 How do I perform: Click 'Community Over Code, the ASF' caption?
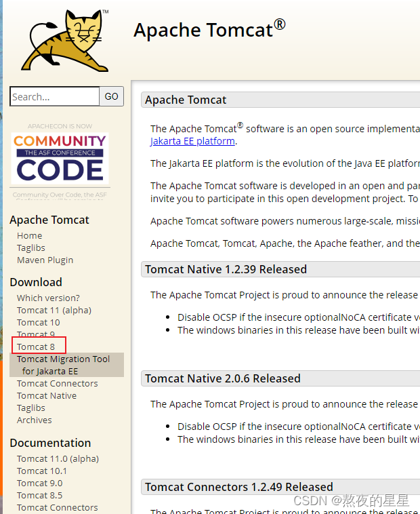coord(60,195)
